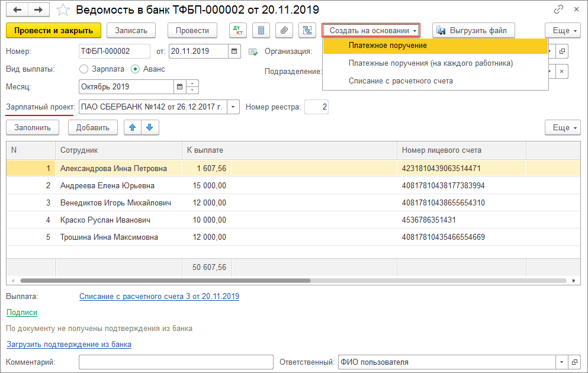Decrease month with stepper down
The image size is (588, 373).
point(192,91)
